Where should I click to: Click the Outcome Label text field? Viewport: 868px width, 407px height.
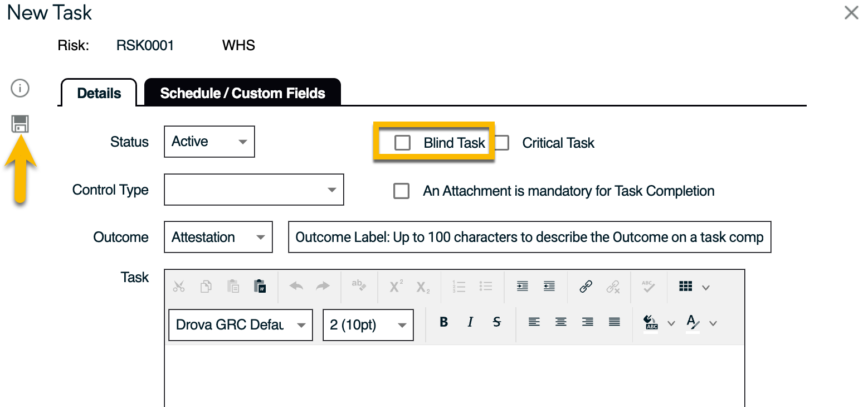point(529,237)
